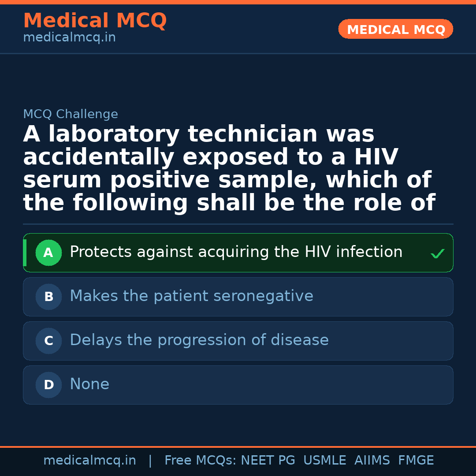Click the green checkmark icon
This screenshot has width=476, height=476.
[x=437, y=254]
